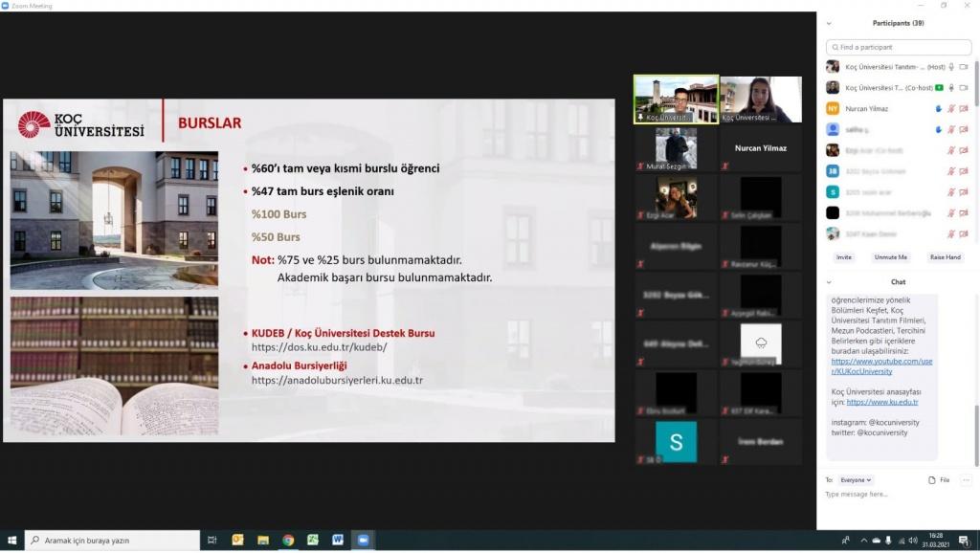Click the Windows taskbar search box
Screen dimensions: 980x553
(x=113, y=540)
